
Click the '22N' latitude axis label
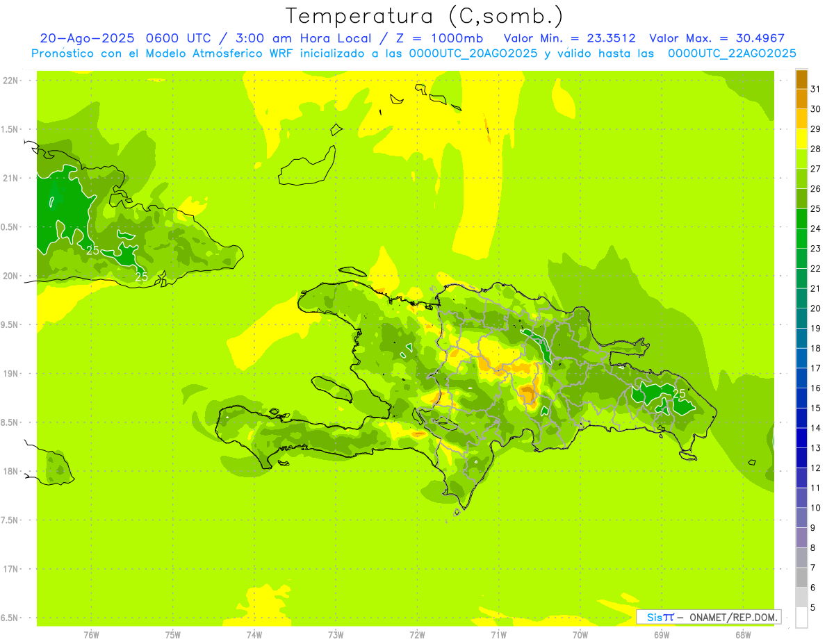tap(11, 81)
